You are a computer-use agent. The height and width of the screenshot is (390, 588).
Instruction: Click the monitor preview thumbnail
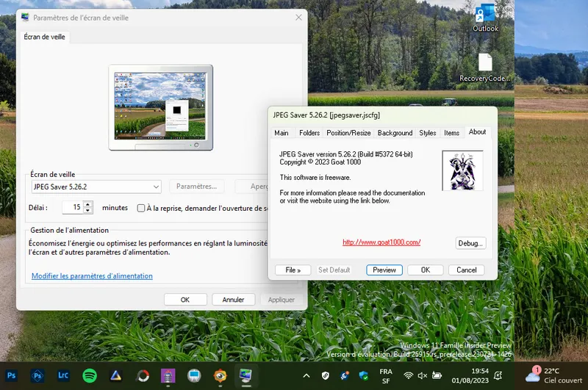[160, 107]
